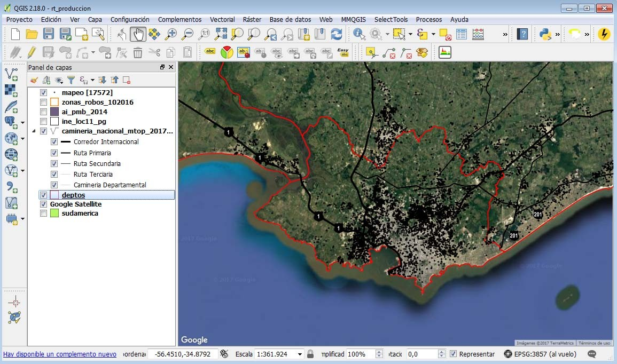617x364 pixels.
Task: Click the green sudamerica layer color swatch
Action: point(54,213)
